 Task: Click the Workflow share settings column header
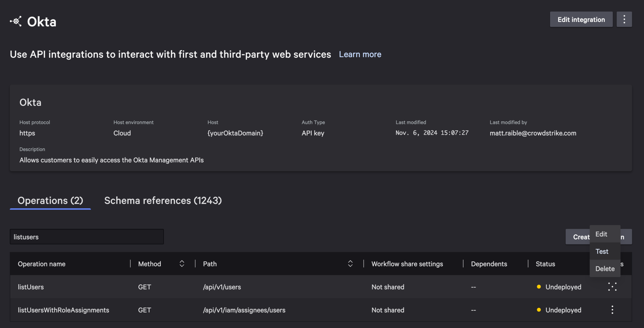point(407,264)
